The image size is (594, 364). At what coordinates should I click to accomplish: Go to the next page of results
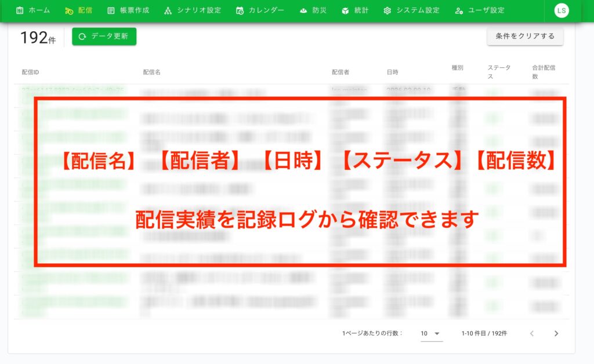(x=556, y=333)
